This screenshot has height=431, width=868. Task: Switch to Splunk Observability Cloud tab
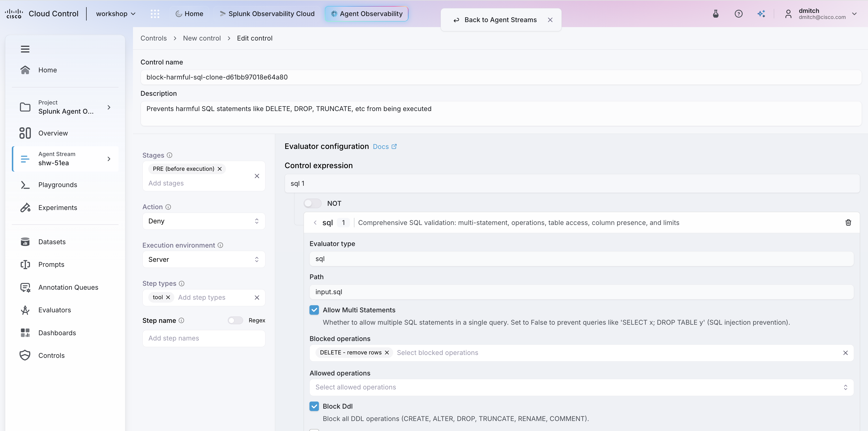pos(267,14)
